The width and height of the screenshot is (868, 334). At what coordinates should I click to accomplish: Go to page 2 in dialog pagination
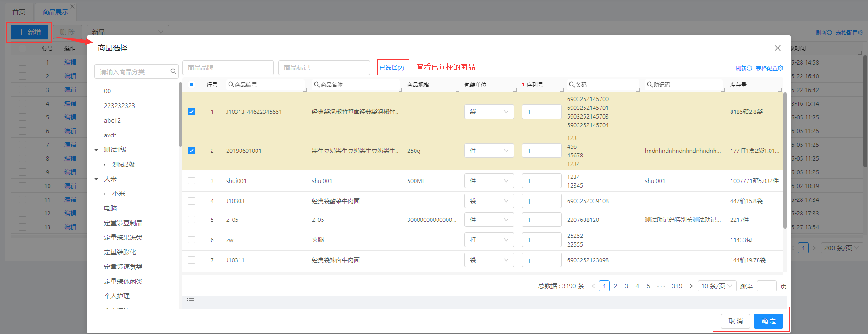615,286
